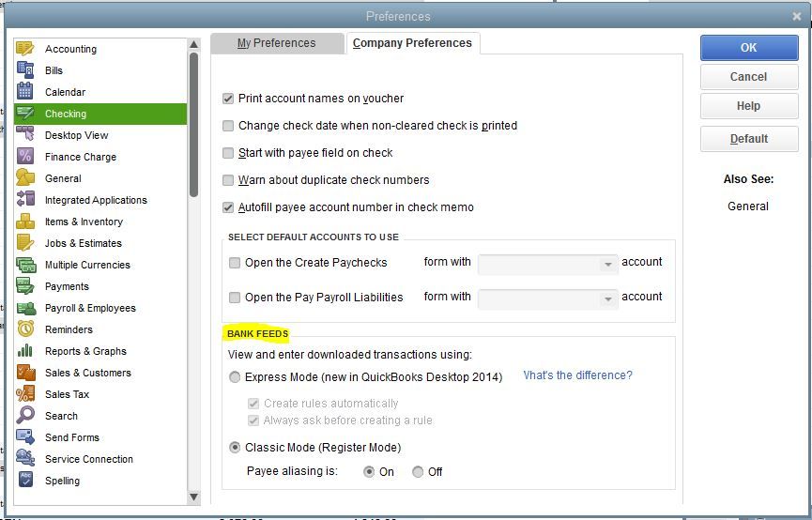This screenshot has height=520, width=812.
Task: Set Payee aliasing to On
Action: tap(369, 472)
